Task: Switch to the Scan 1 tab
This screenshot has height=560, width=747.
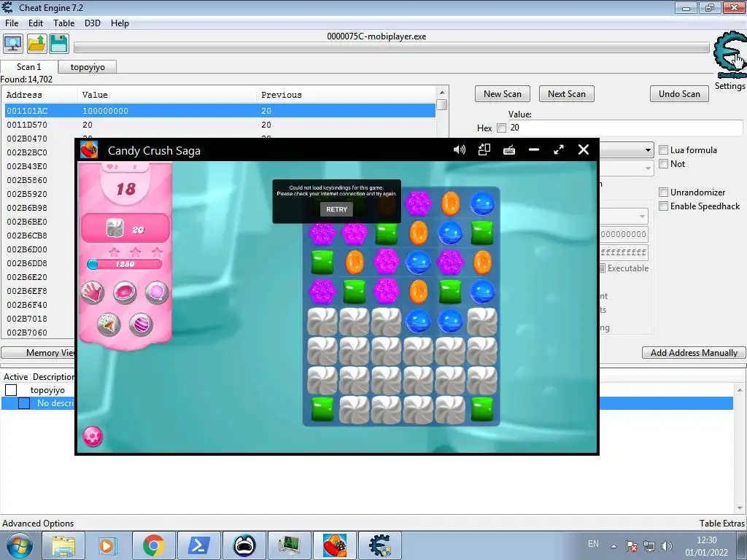Action: pos(29,66)
